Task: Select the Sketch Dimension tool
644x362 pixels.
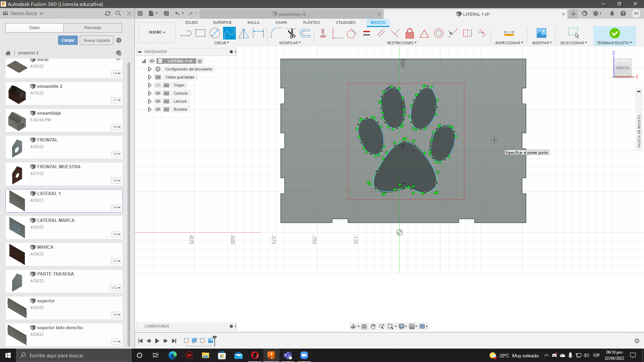Action: click(258, 33)
